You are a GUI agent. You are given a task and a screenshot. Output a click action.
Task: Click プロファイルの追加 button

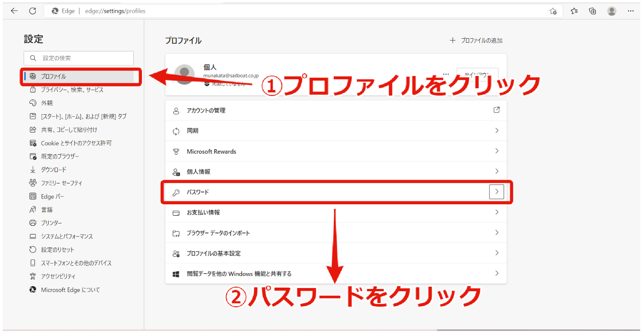pyautogui.click(x=476, y=40)
